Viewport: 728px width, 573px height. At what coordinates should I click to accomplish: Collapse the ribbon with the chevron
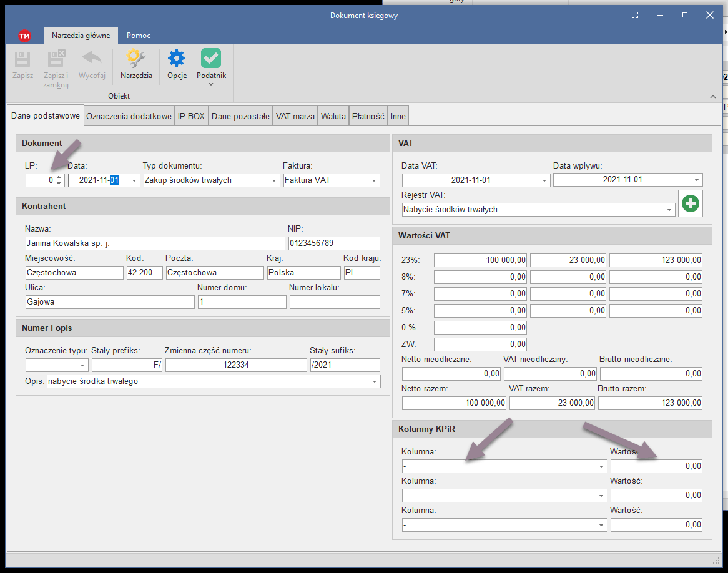(712, 96)
